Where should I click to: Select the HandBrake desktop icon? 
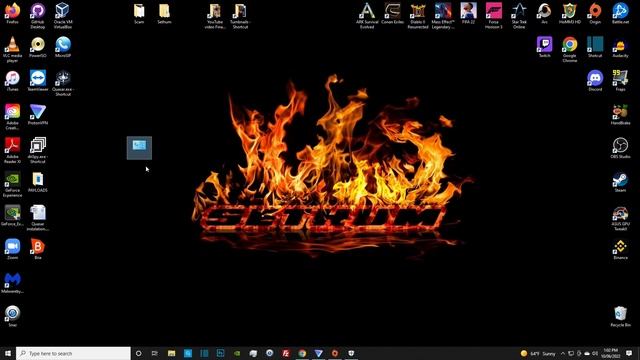[x=620, y=115]
